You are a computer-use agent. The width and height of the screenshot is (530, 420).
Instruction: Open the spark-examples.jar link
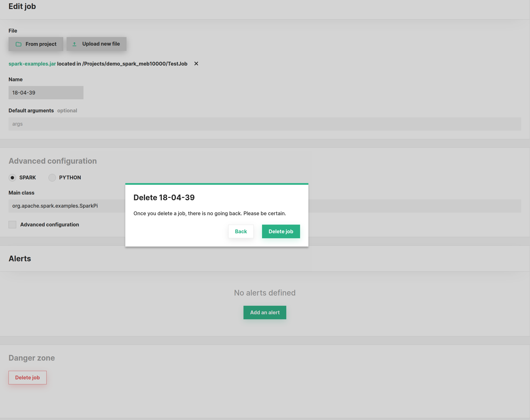[x=32, y=64]
